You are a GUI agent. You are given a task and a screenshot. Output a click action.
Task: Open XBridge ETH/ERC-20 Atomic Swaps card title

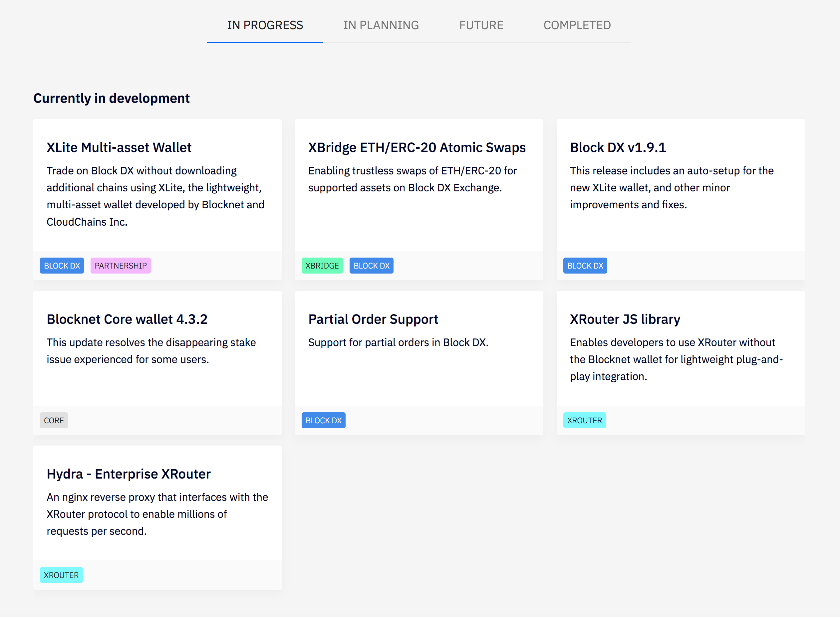(417, 147)
